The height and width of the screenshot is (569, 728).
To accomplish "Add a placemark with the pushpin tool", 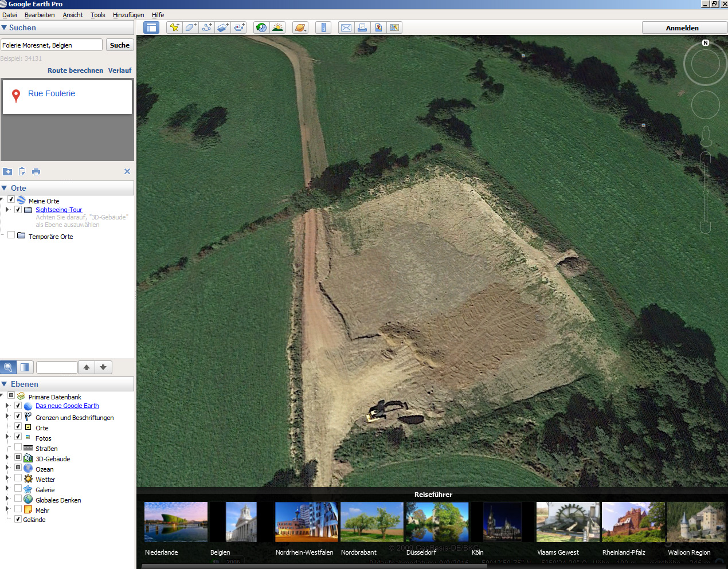I will (174, 28).
